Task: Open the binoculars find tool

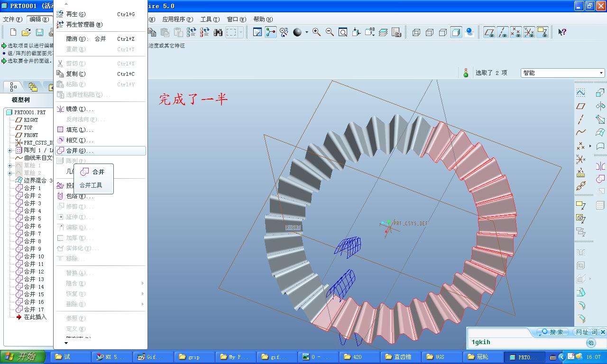Action: pos(218,32)
